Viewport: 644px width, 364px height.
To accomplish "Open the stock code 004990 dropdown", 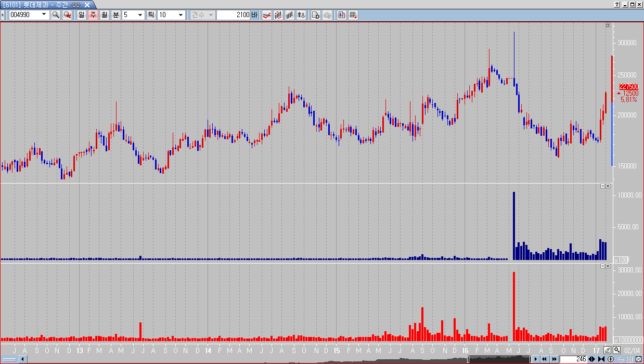I will tap(43, 15).
